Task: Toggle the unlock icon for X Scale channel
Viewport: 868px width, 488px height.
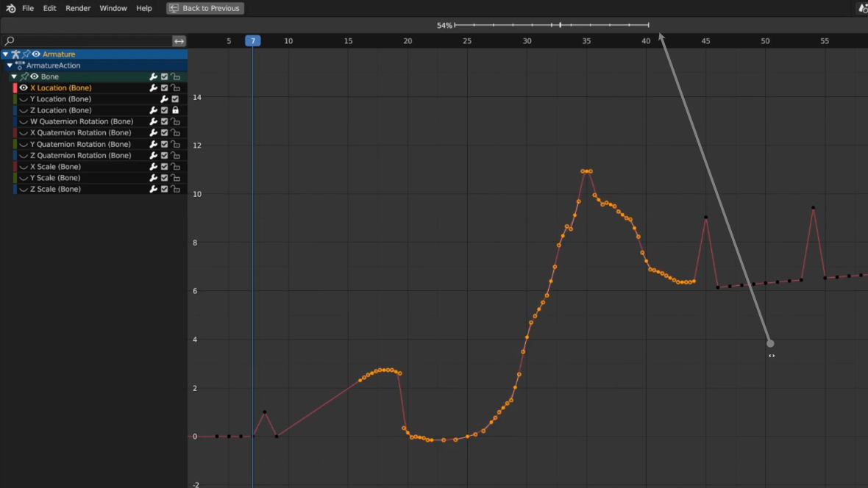Action: coord(175,167)
